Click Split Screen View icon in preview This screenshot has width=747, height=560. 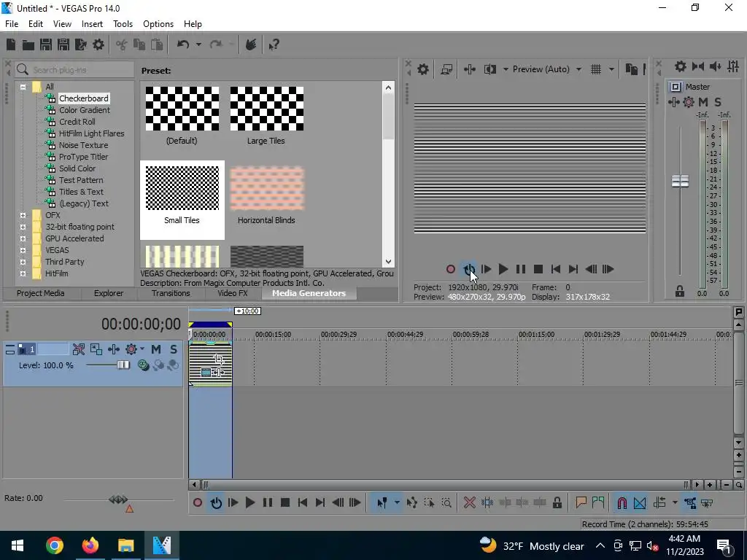[x=489, y=69]
